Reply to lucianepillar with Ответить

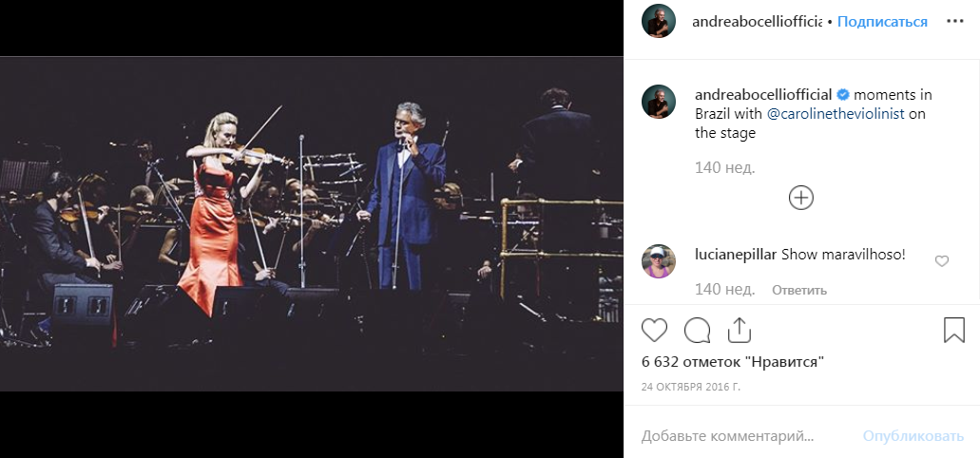point(798,290)
